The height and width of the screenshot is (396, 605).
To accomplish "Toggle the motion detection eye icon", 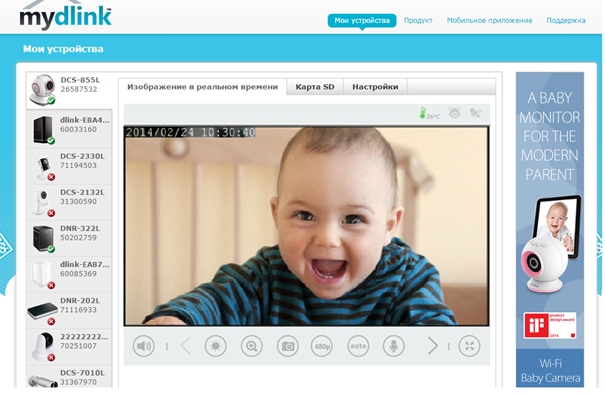I will click(x=455, y=113).
